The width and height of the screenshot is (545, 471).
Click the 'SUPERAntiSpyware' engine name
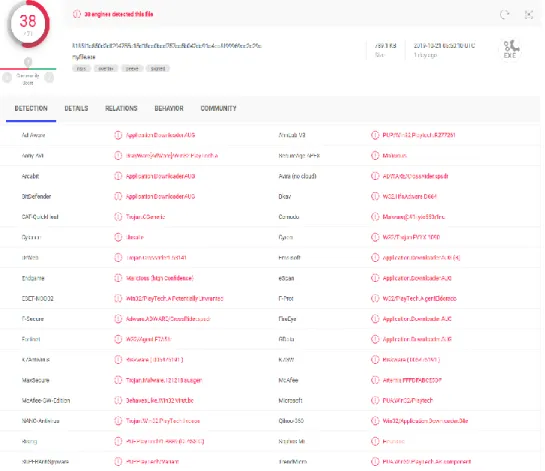(x=45, y=462)
